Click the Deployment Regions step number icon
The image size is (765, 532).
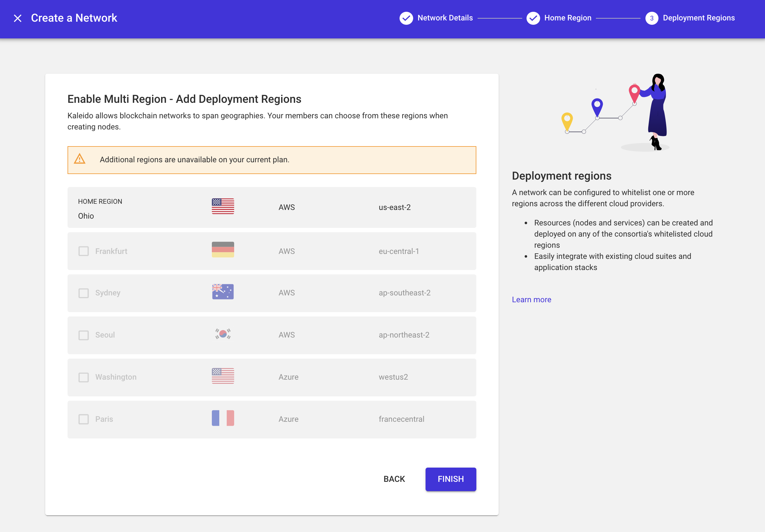coord(651,17)
